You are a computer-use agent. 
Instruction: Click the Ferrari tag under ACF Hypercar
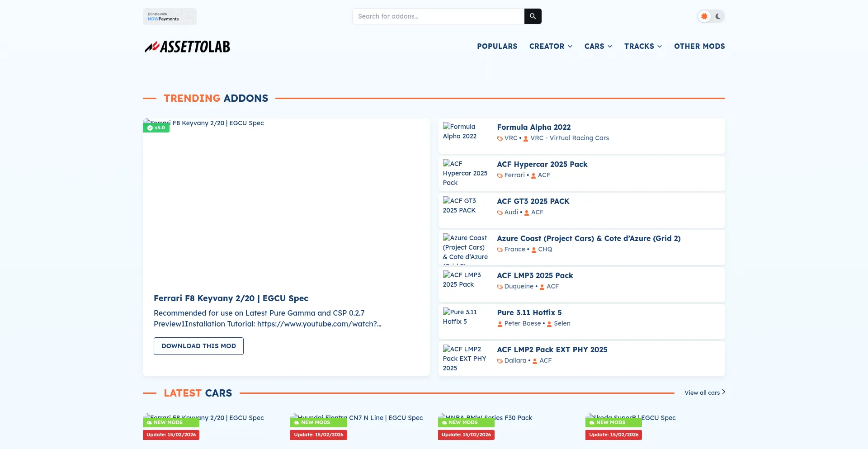[x=514, y=175]
